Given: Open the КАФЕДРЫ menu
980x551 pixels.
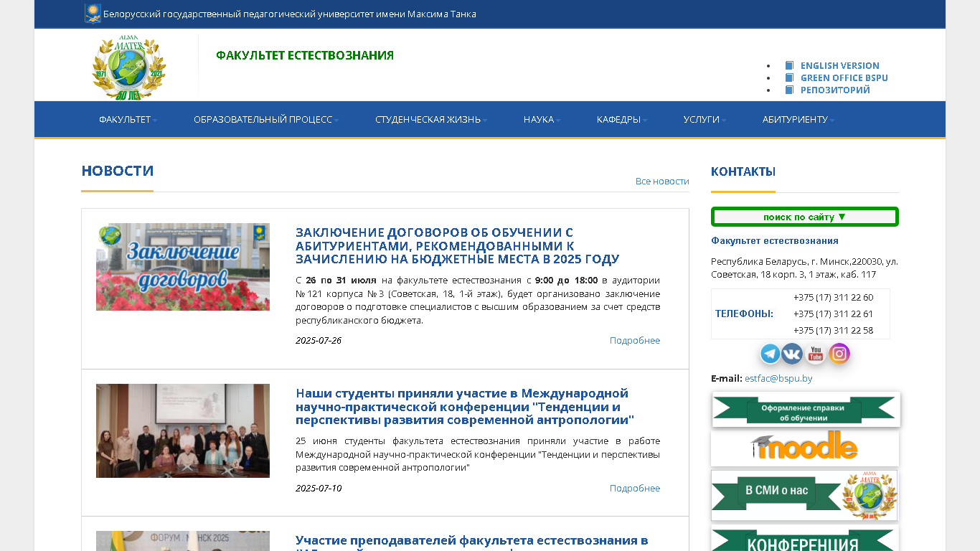Looking at the screenshot, I should coord(622,119).
